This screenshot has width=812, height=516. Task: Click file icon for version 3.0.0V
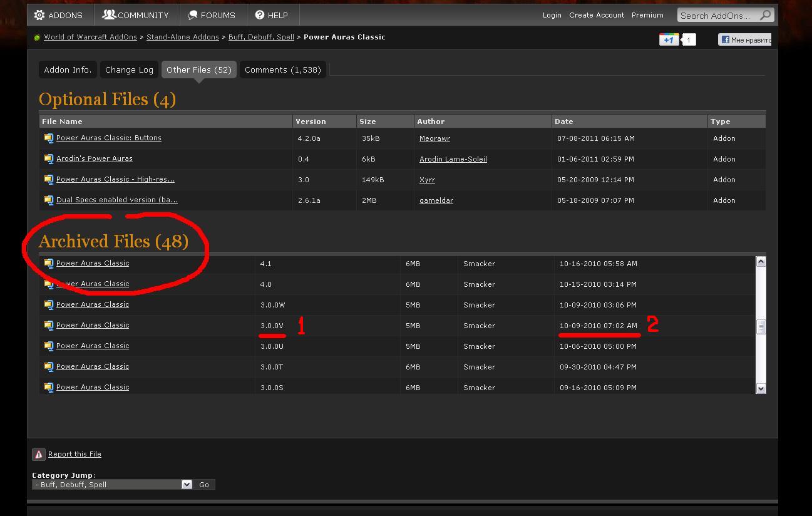pyautogui.click(x=48, y=326)
